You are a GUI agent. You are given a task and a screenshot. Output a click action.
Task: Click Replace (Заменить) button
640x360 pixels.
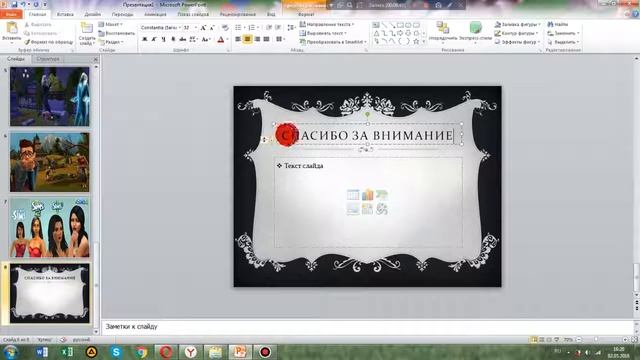tap(563, 33)
